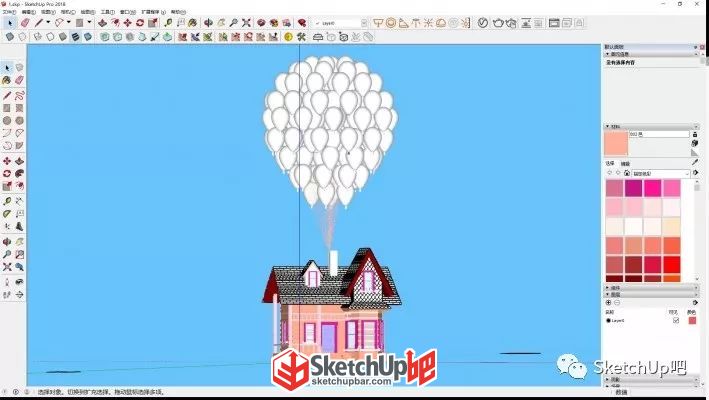This screenshot has height=400, width=709.
Task: Open the materials details arrow button
Action: pos(695,173)
